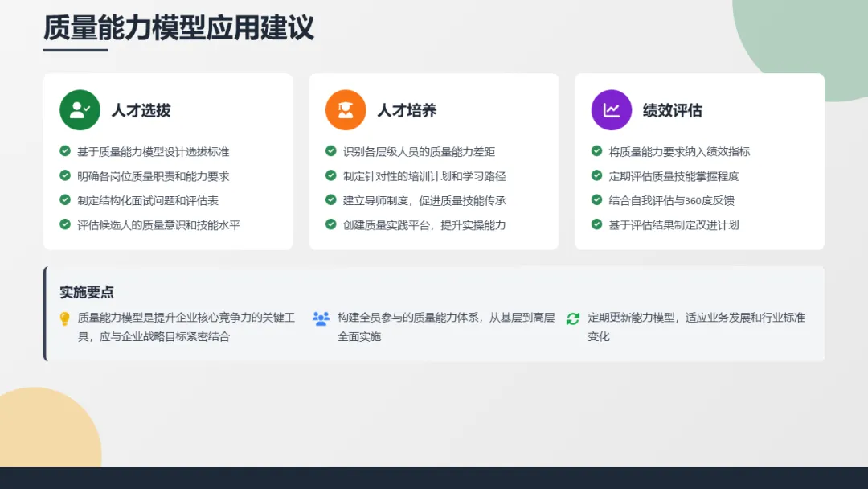Select the 绩效评估 card heading
The image size is (868, 489).
[x=673, y=110]
